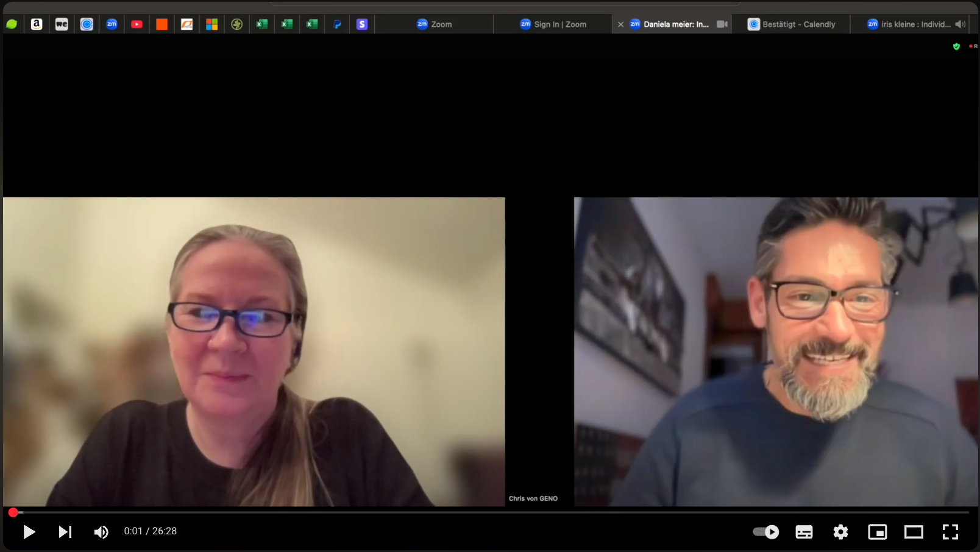The image size is (980, 552).
Task: Mute the video volume
Action: click(101, 532)
